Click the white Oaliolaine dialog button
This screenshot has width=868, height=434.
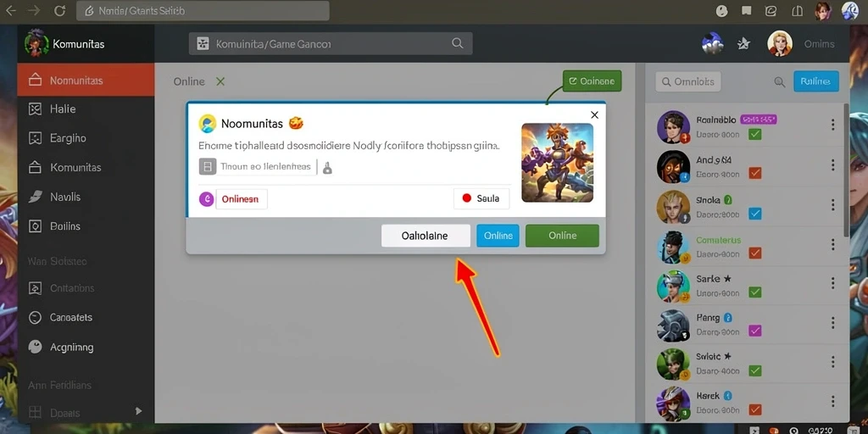coord(426,236)
